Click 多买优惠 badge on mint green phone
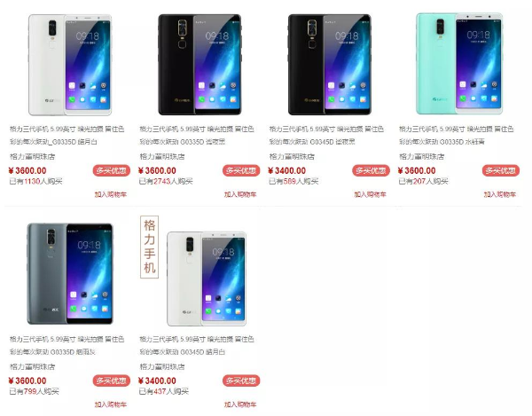The height and width of the screenshot is (416, 532). point(501,170)
